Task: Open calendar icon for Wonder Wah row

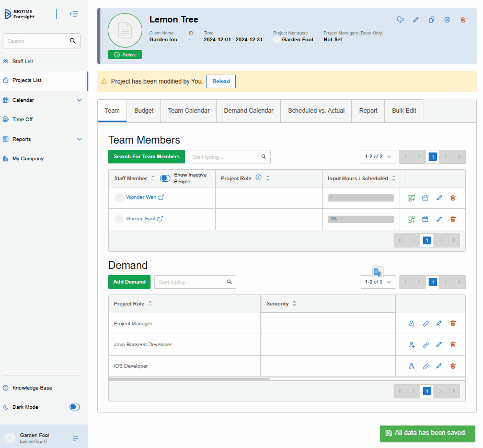Action: tap(425, 198)
